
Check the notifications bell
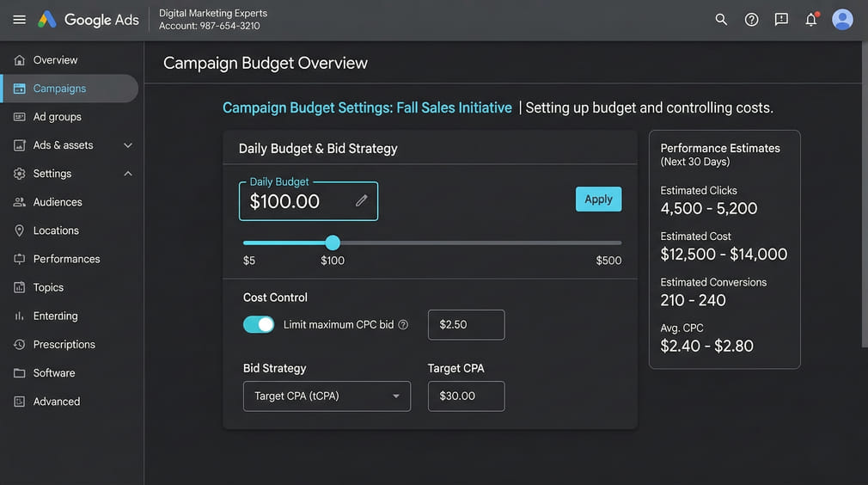pyautogui.click(x=810, y=20)
